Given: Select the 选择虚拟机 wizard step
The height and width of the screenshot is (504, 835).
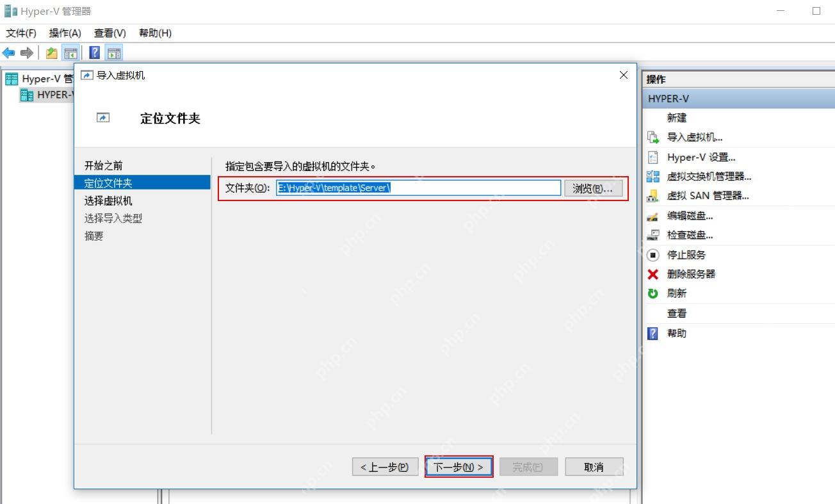Looking at the screenshot, I should tap(108, 200).
